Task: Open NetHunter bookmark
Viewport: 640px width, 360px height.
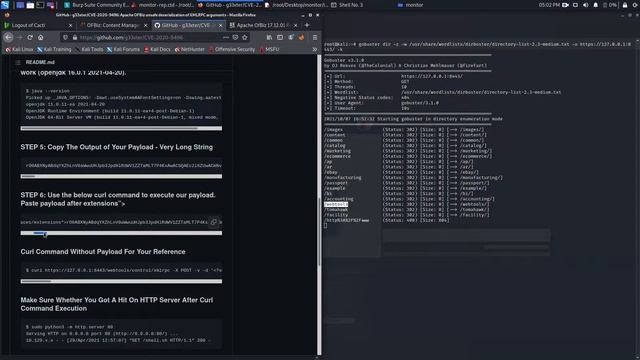Action: pyautogui.click(x=190, y=49)
